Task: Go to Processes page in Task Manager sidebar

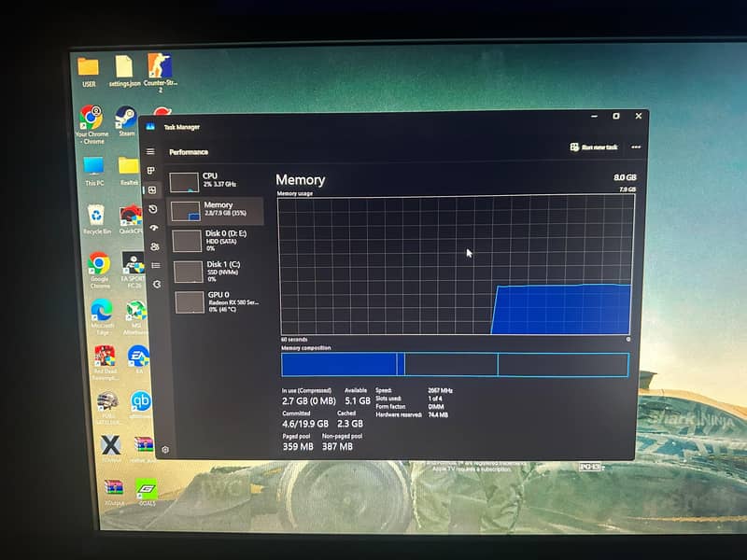Action: 151,170
